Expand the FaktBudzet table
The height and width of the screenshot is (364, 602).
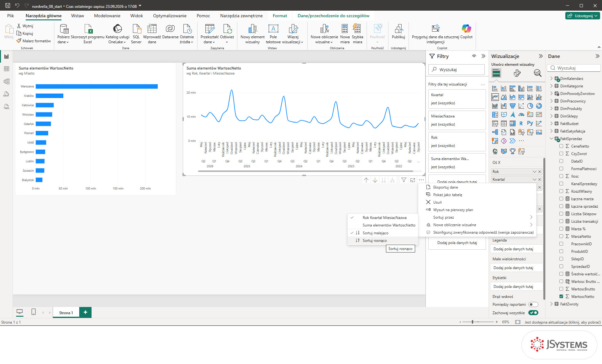552,123
